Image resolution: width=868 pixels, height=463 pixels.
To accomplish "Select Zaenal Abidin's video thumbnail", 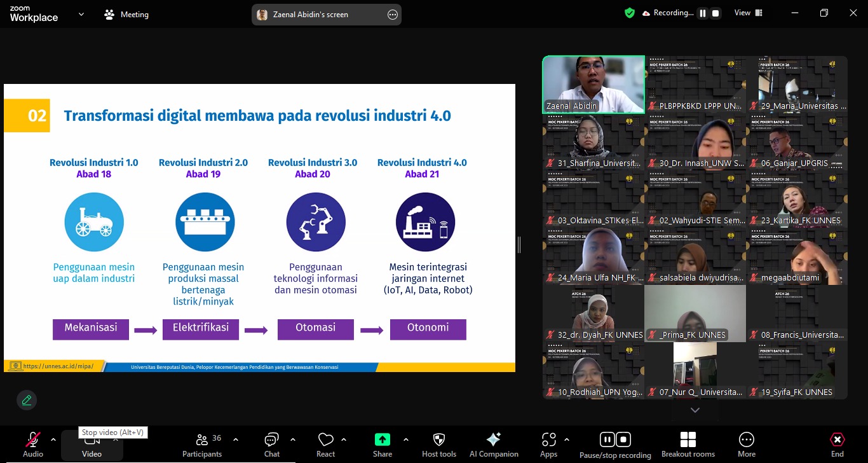I will pos(593,85).
